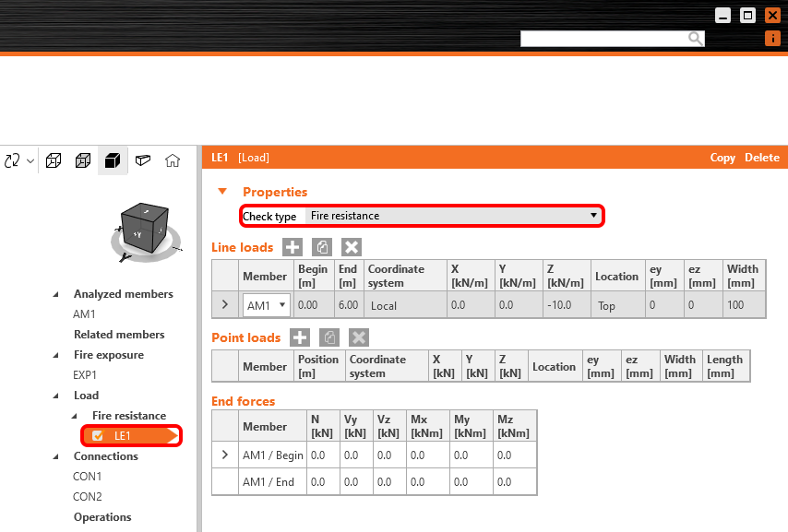Select the sliced wedge view icon
The height and width of the screenshot is (532, 788).
pyautogui.click(x=142, y=160)
